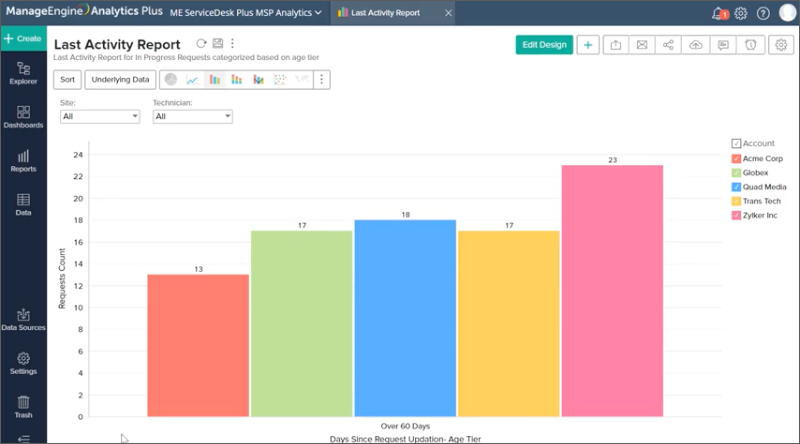Click the Underlying Data button
The width and height of the screenshot is (800, 444).
120,80
